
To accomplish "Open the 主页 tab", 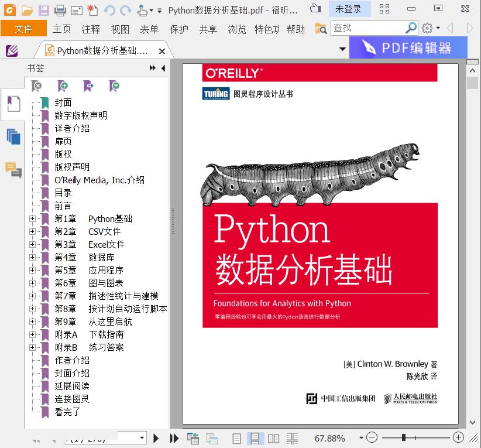I will click(61, 29).
